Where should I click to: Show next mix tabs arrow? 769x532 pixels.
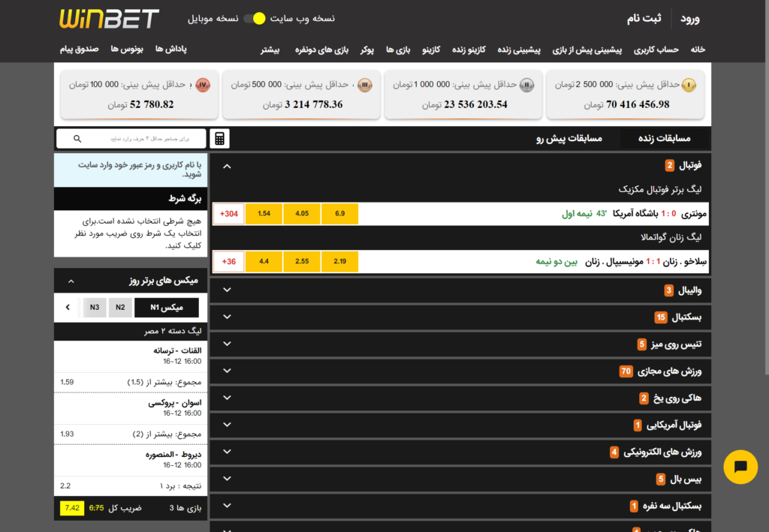(x=68, y=307)
